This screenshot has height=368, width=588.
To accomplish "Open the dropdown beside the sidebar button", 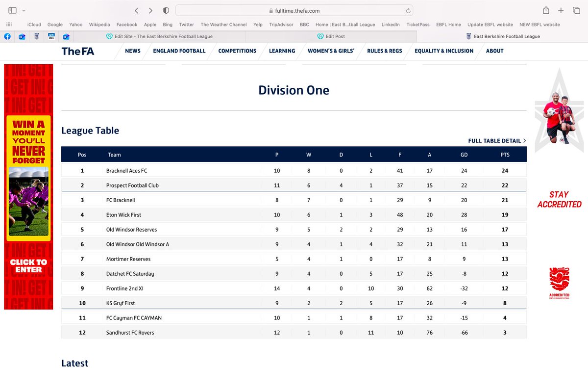I will tap(24, 10).
